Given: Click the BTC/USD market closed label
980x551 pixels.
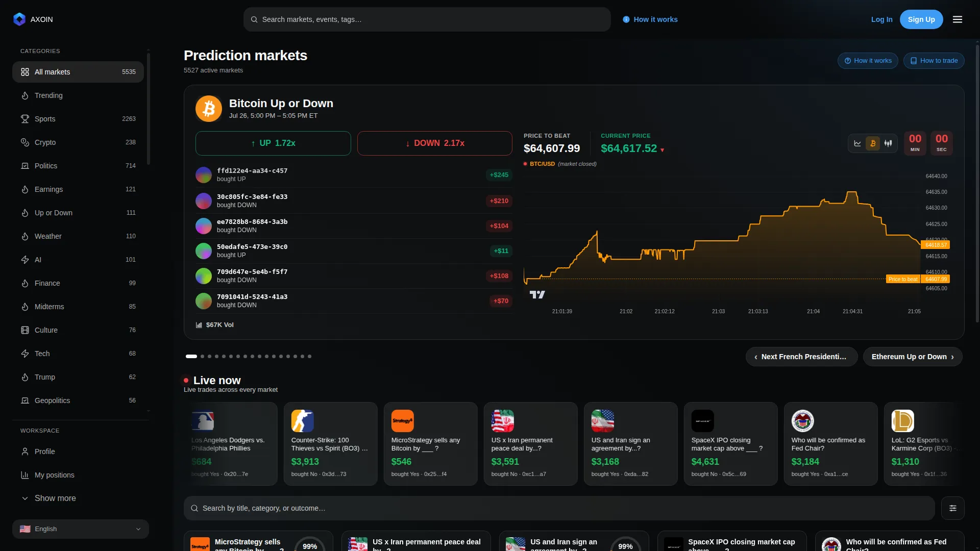Looking at the screenshot, I should 560,164.
